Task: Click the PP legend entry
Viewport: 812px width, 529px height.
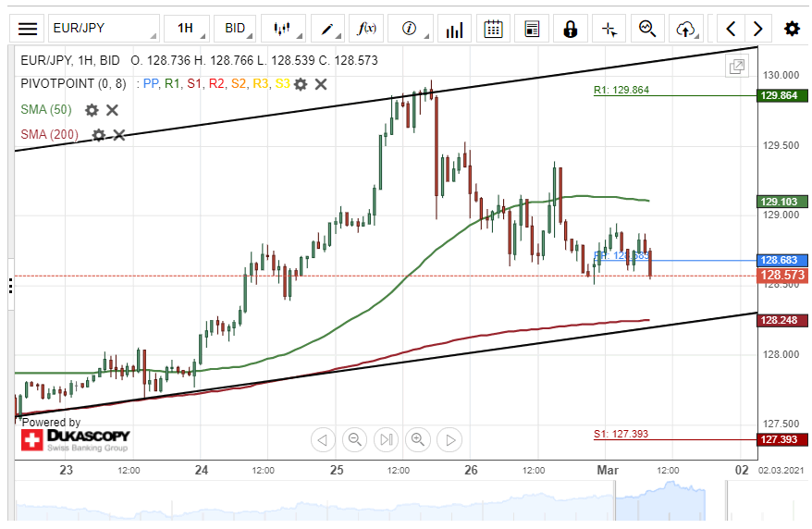Action: (x=151, y=84)
